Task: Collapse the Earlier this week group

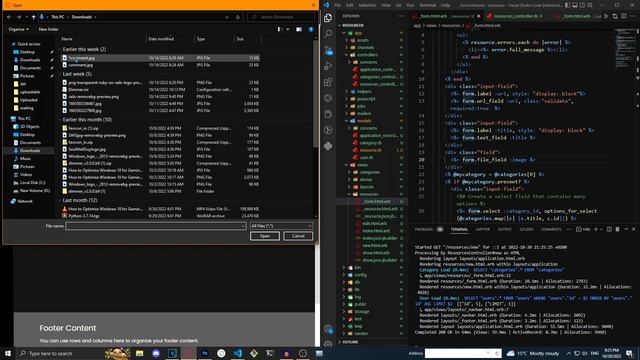Action: [60, 49]
